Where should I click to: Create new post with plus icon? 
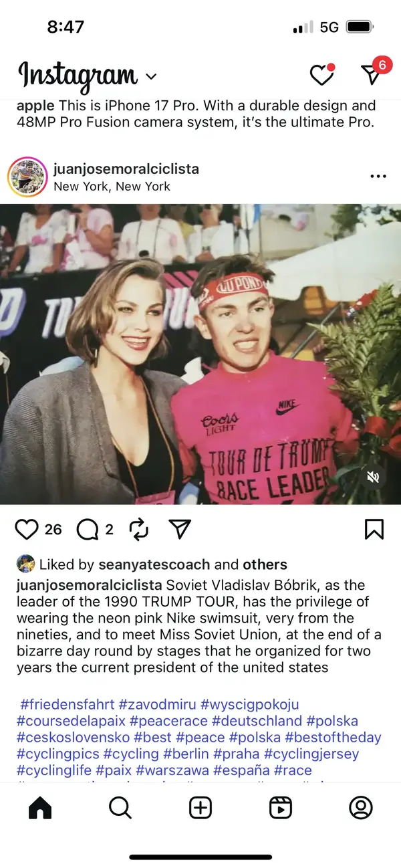pos(200,808)
